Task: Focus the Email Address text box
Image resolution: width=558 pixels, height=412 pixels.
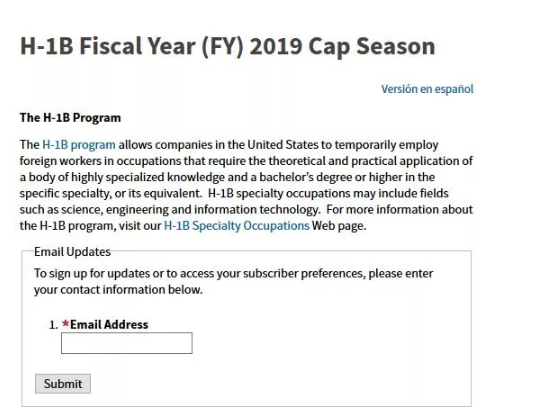Action: tap(127, 343)
